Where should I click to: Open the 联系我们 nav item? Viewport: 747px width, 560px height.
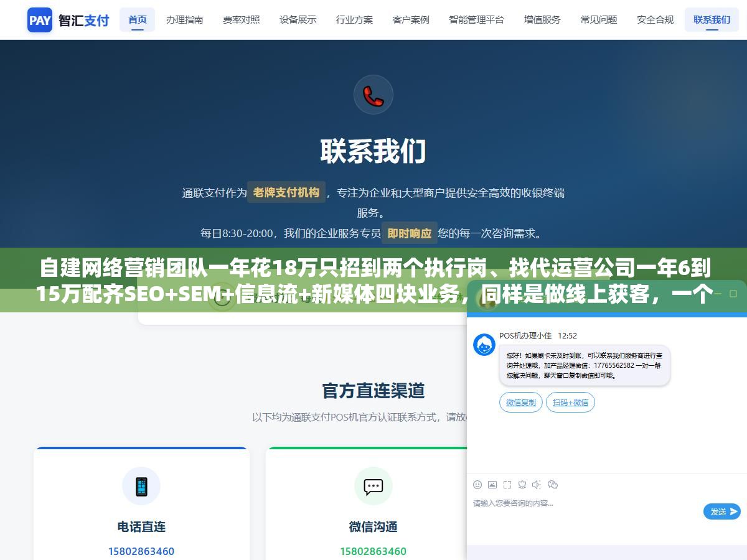pyautogui.click(x=712, y=20)
